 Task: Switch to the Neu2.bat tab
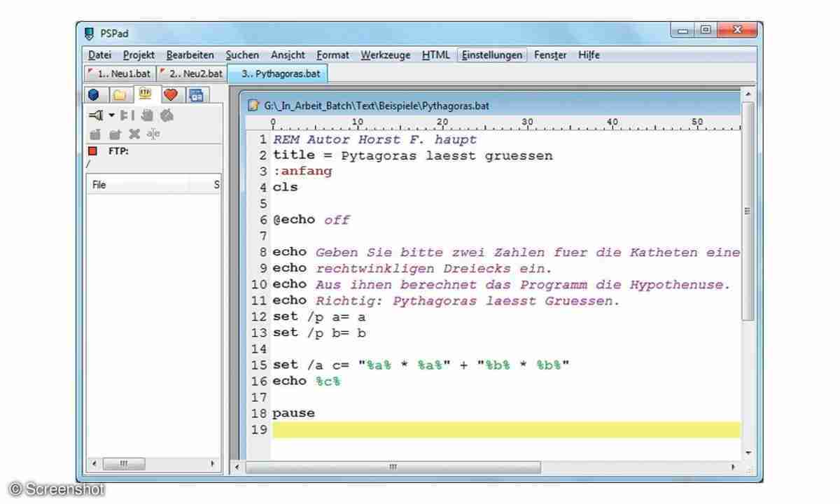[x=190, y=73]
